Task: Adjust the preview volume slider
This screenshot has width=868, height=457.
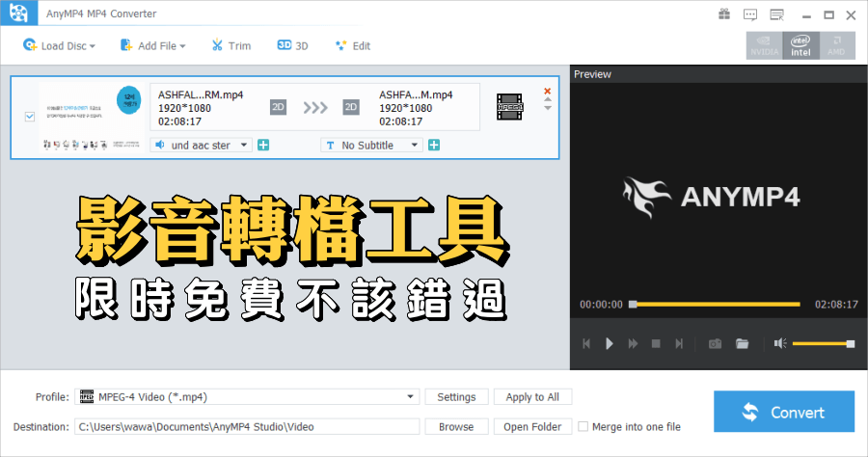Action: point(824,344)
